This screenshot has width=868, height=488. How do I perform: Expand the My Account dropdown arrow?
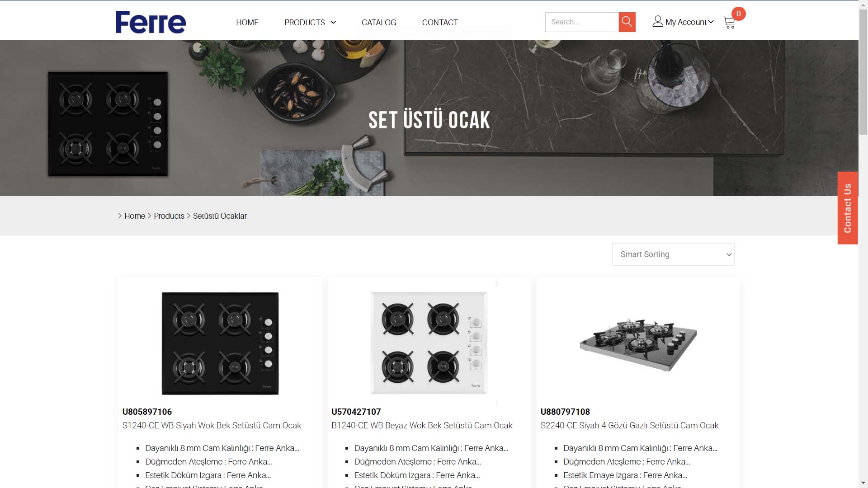(711, 22)
